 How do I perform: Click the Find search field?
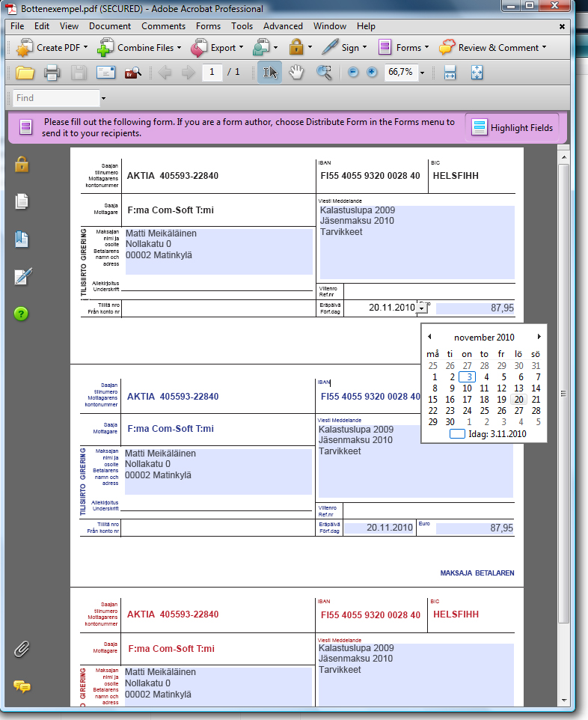pos(56,98)
